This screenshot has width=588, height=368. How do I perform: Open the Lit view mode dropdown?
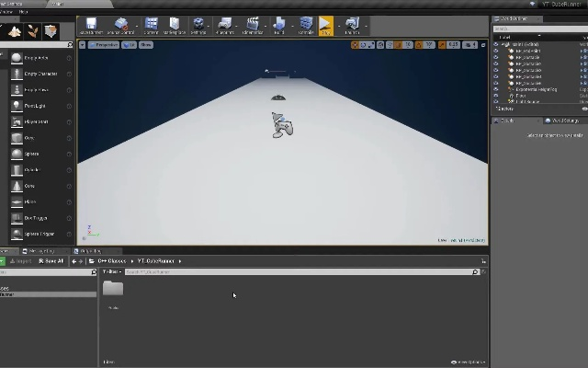(130, 44)
